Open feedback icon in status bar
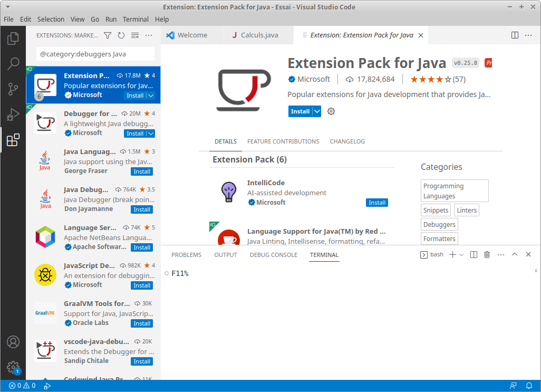Image resolution: width=541 pixels, height=392 pixels. click(514, 386)
